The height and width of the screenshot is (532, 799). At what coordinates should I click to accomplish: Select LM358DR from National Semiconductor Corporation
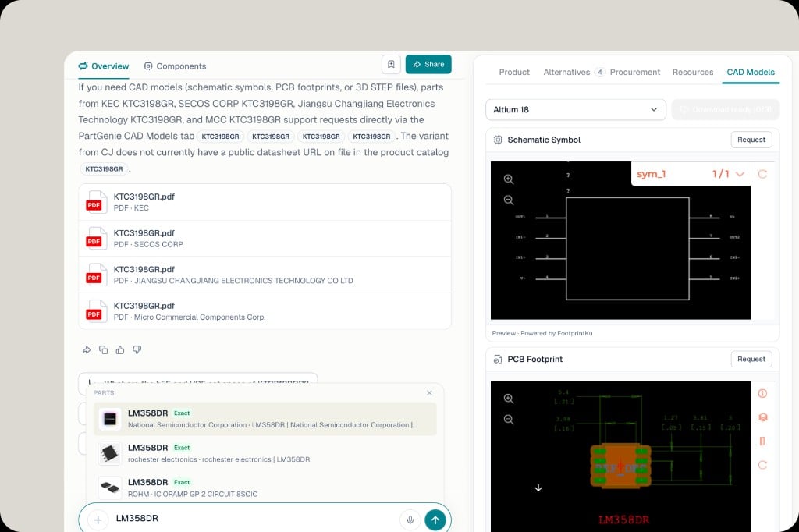click(265, 419)
